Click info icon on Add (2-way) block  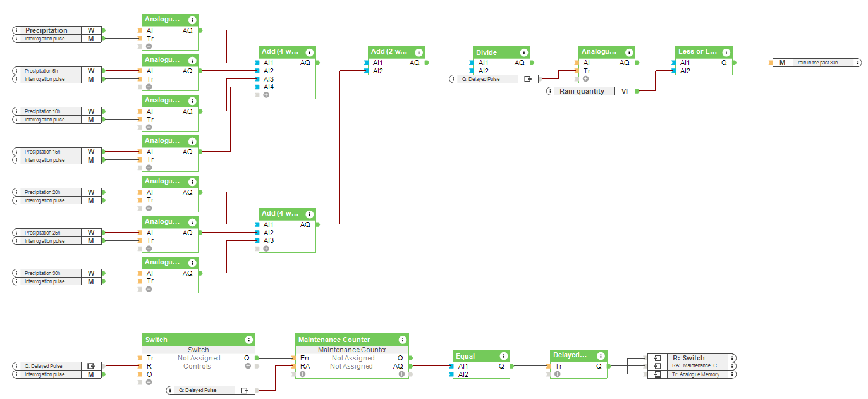coord(419,52)
